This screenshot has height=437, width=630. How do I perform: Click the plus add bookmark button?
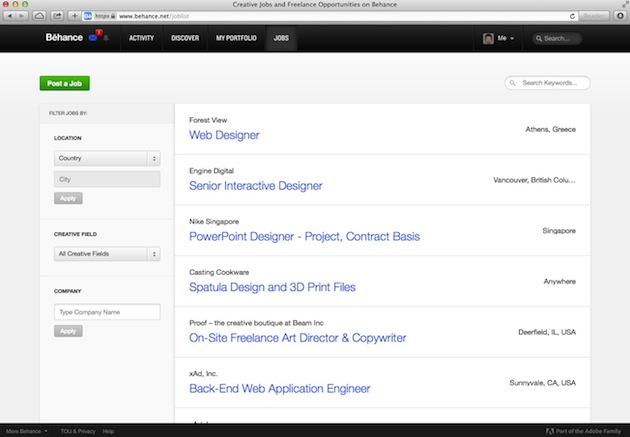[x=75, y=16]
